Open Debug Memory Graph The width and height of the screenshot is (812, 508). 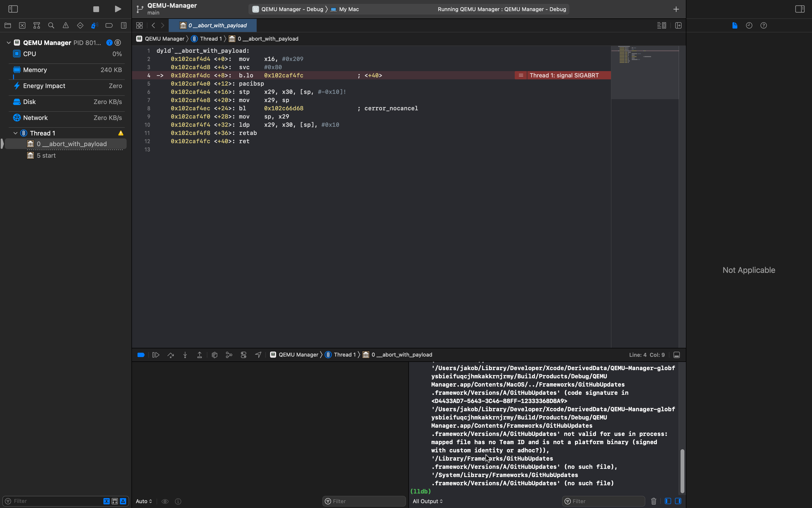pos(229,355)
